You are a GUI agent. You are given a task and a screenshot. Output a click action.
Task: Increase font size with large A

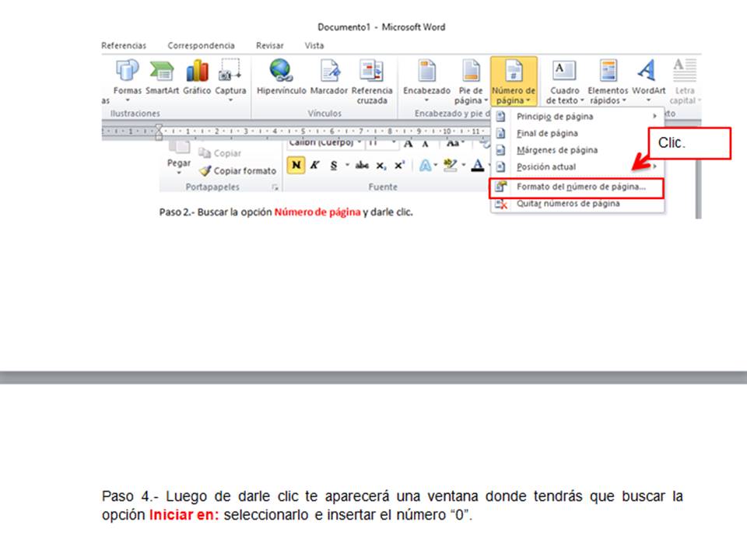click(409, 143)
